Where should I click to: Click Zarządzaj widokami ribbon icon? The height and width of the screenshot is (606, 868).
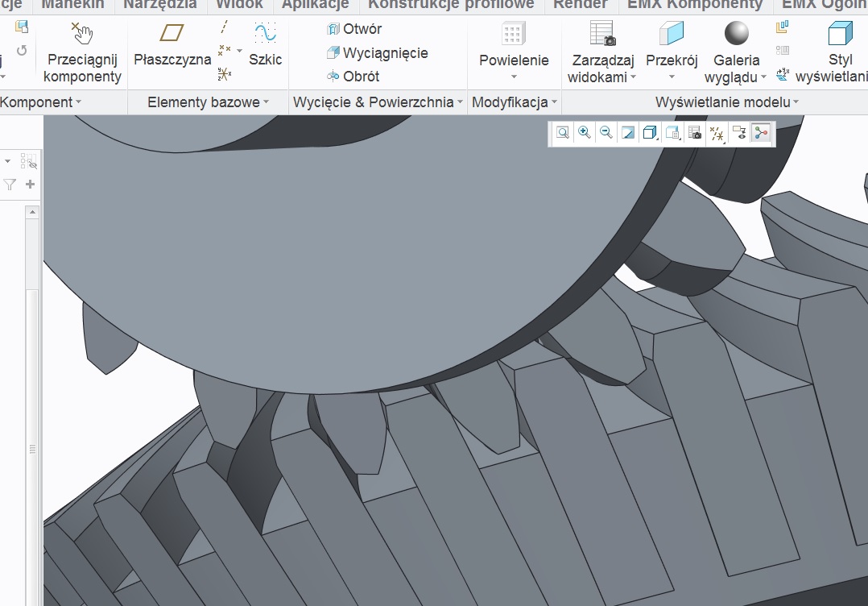click(602, 33)
